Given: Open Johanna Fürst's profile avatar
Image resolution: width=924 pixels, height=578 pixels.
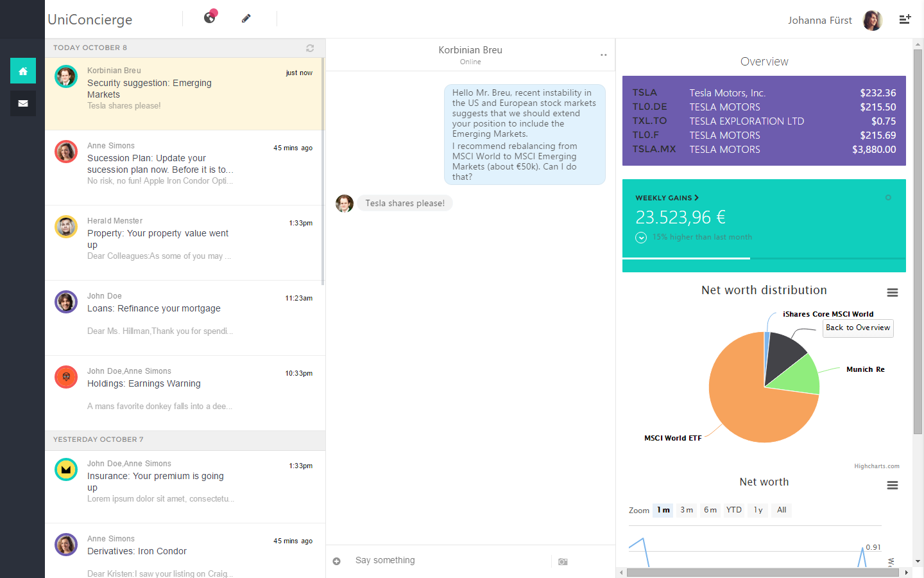Looking at the screenshot, I should click(873, 21).
